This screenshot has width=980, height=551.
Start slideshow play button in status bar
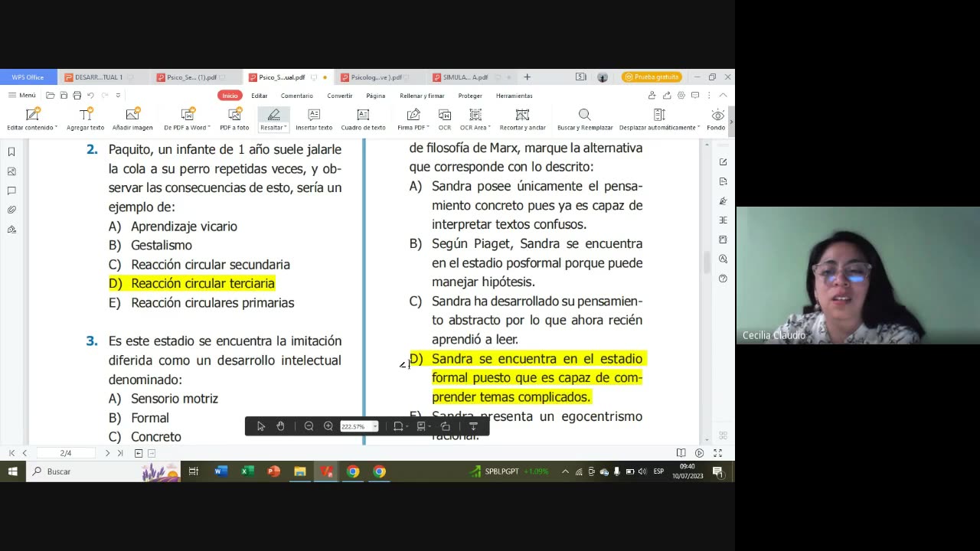click(x=699, y=453)
